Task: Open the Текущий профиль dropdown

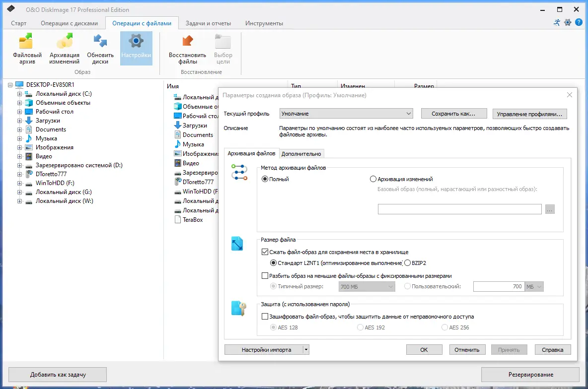Action: [x=346, y=114]
